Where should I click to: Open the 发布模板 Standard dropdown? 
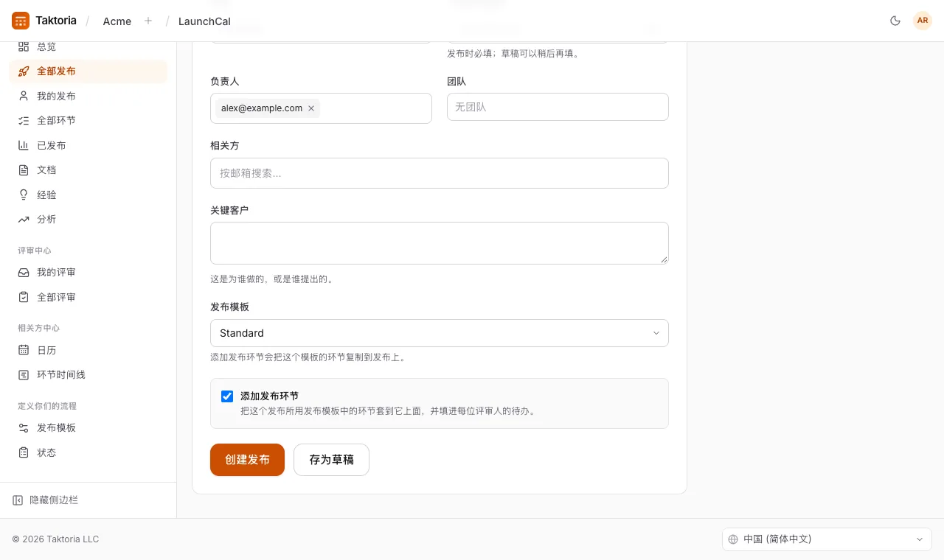(440, 333)
